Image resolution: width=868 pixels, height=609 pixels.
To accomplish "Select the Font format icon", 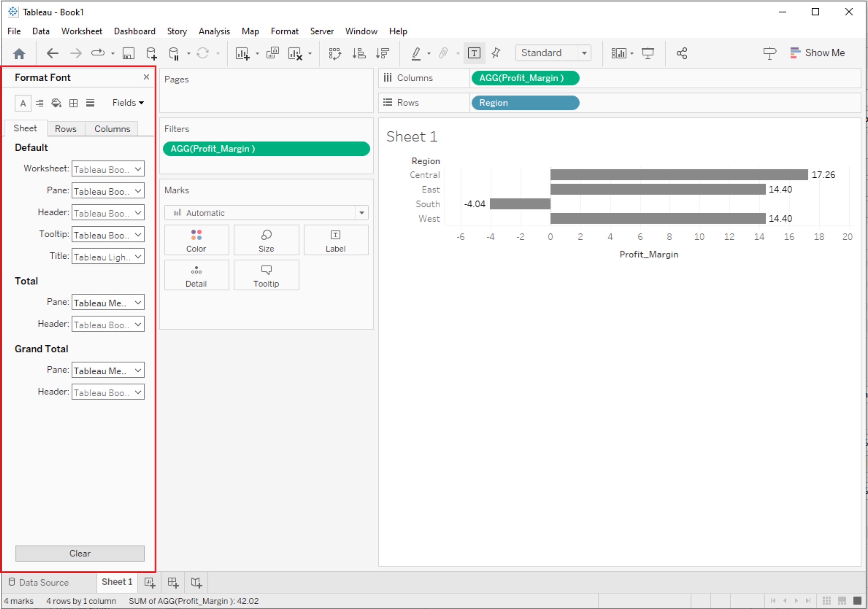I will (x=23, y=103).
